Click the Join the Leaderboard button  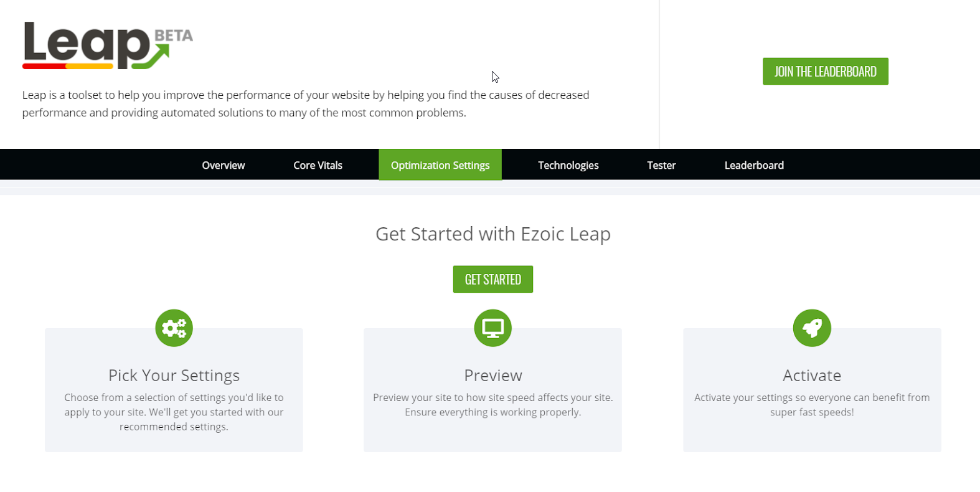point(825,72)
